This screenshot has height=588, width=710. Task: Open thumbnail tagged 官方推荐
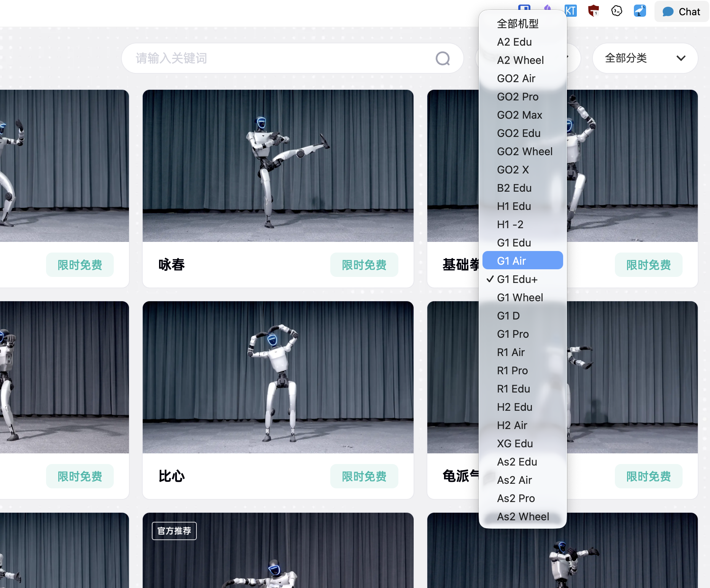pyautogui.click(x=278, y=550)
